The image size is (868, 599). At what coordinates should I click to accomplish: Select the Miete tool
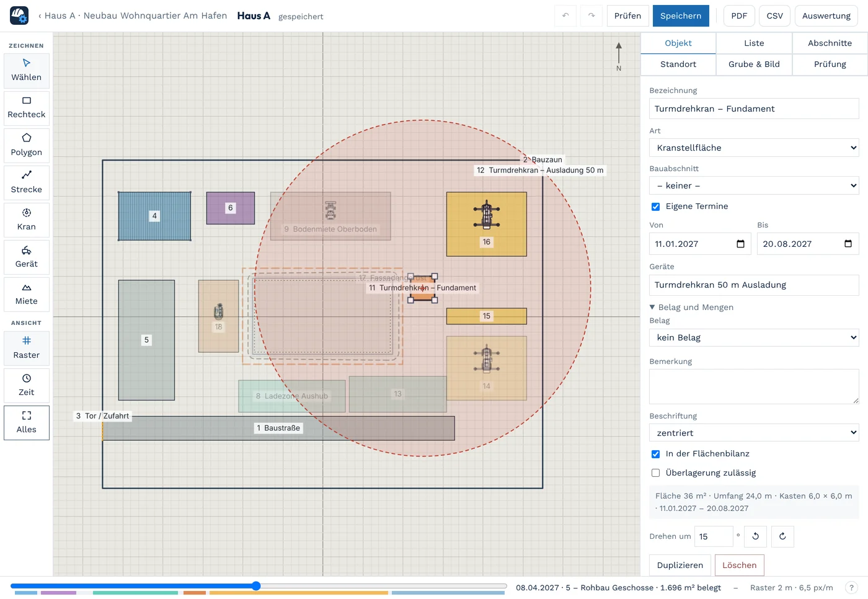pyautogui.click(x=27, y=294)
